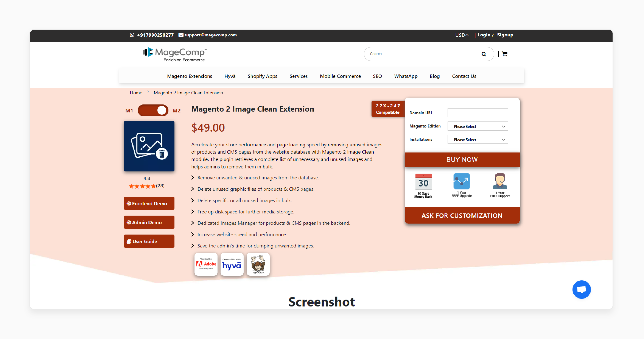
Task: Click 'Free up disk space' bullet
Action: 246,212
